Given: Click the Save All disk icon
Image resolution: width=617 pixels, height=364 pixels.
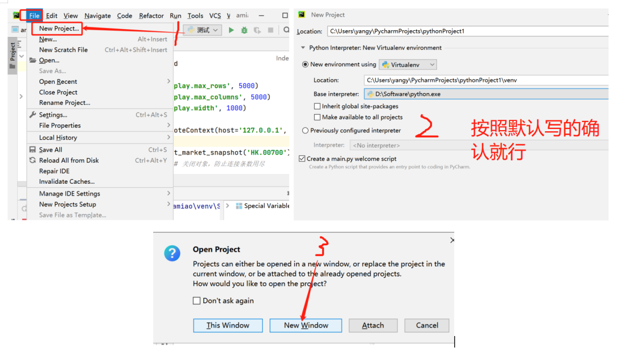Looking at the screenshot, I should pos(33,150).
